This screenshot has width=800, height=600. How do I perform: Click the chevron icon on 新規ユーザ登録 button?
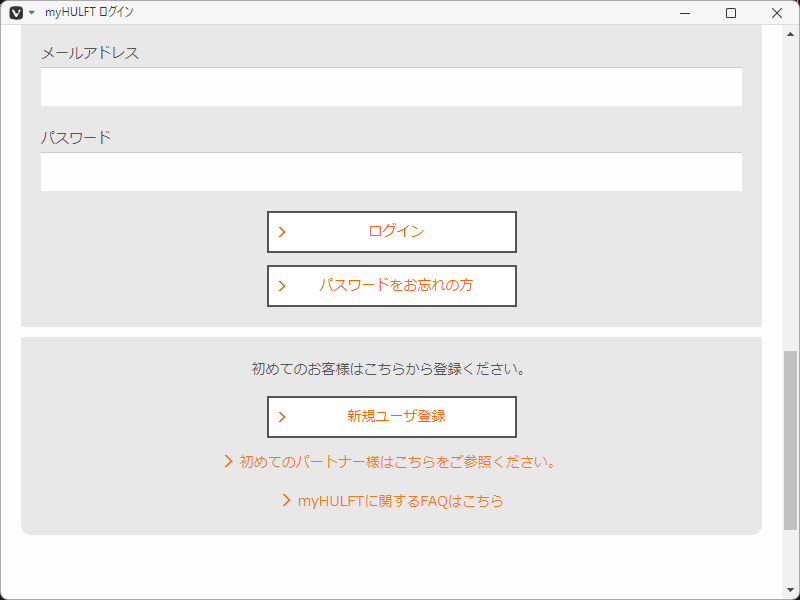pos(282,417)
